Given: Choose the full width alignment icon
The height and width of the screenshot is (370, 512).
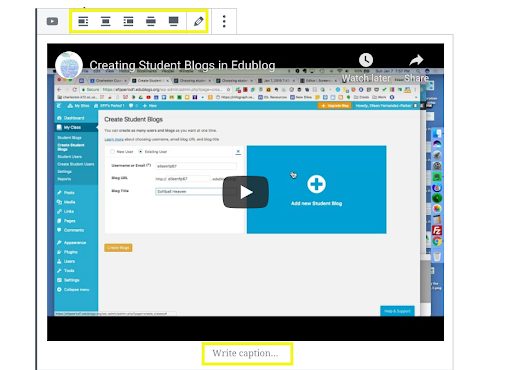Looking at the screenshot, I should coord(173,21).
